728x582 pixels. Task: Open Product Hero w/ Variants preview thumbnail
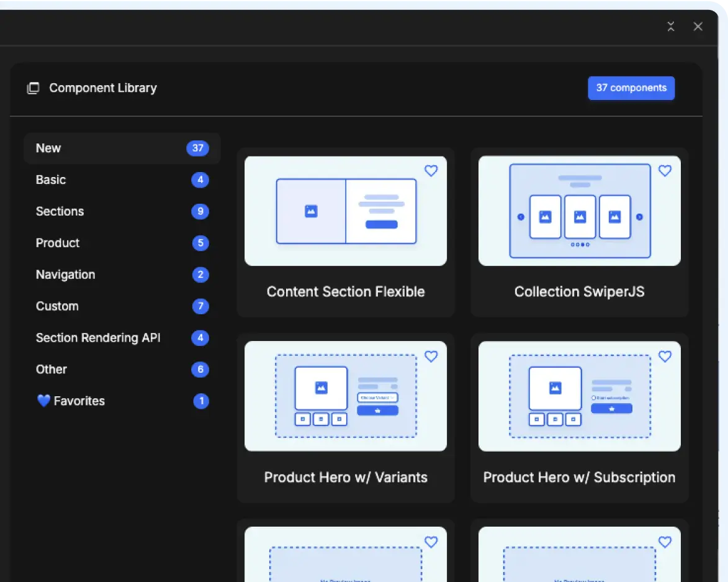click(346, 396)
